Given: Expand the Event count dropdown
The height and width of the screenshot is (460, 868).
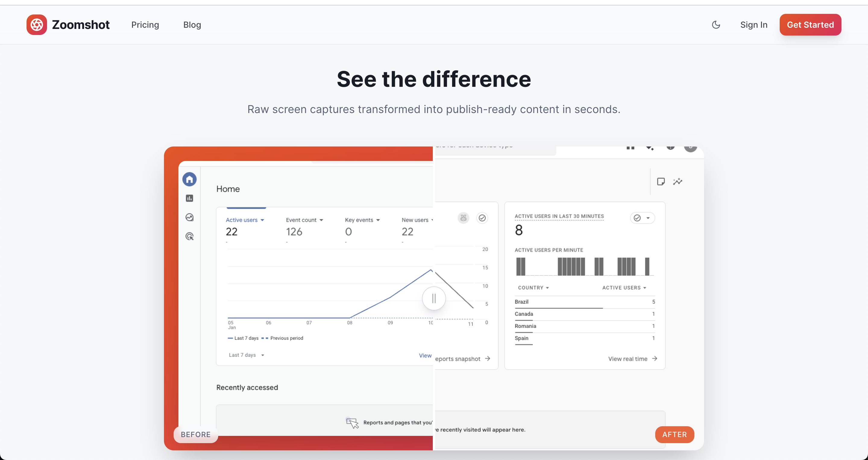Looking at the screenshot, I should click(x=304, y=220).
